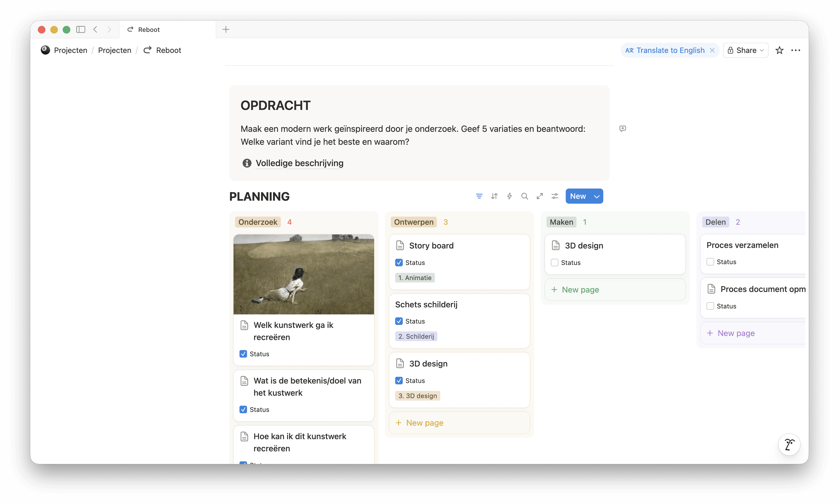839x504 pixels.
Task: Click the sort arrows icon
Action: click(494, 196)
